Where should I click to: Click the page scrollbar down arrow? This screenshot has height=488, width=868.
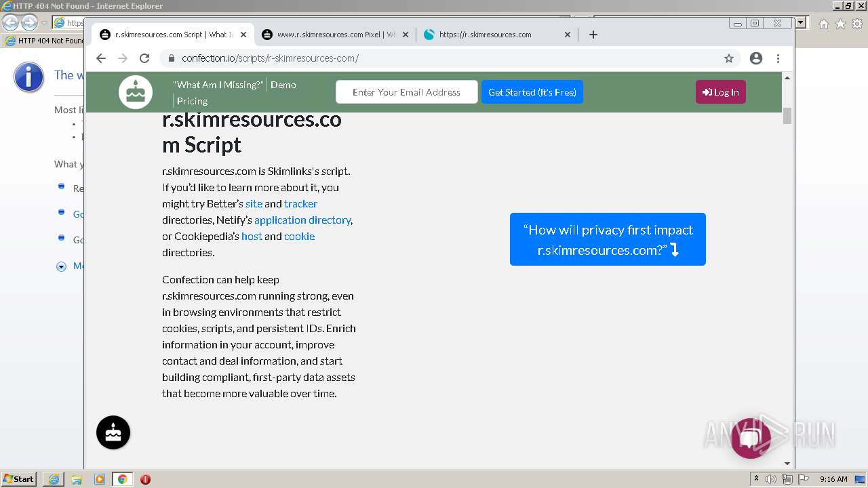point(787,464)
